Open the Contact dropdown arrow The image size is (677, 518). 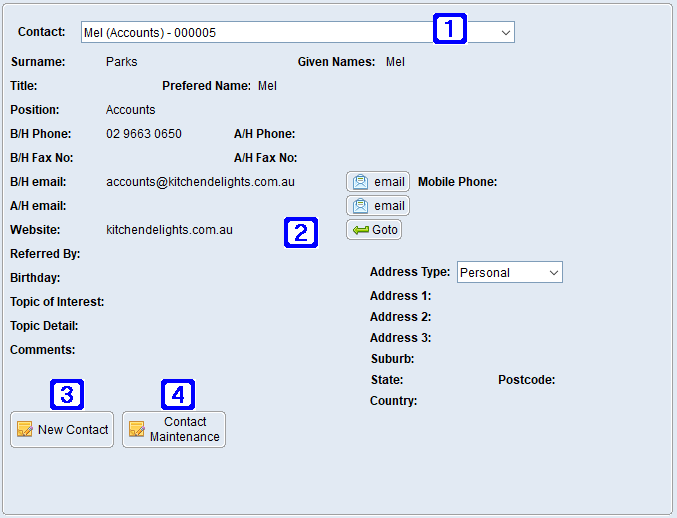[506, 32]
